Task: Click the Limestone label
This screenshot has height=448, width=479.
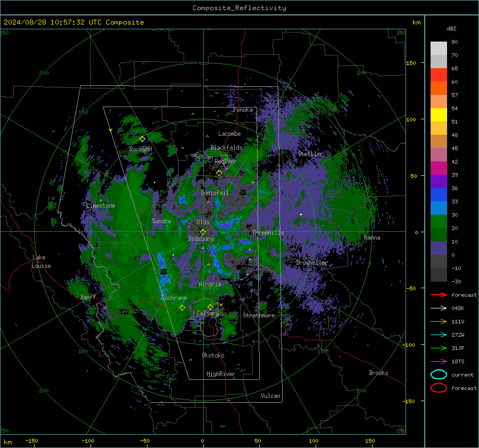Action: pos(101,206)
